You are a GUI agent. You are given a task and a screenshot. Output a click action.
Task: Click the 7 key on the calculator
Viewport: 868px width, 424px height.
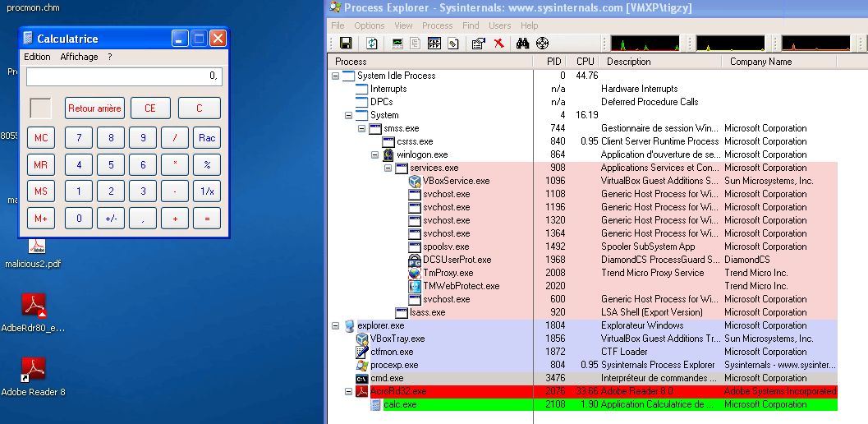click(x=79, y=138)
